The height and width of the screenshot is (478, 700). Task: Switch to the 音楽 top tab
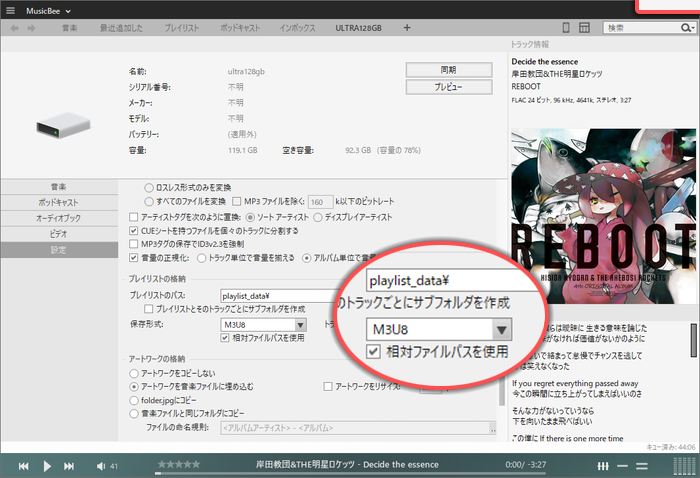tap(69, 28)
